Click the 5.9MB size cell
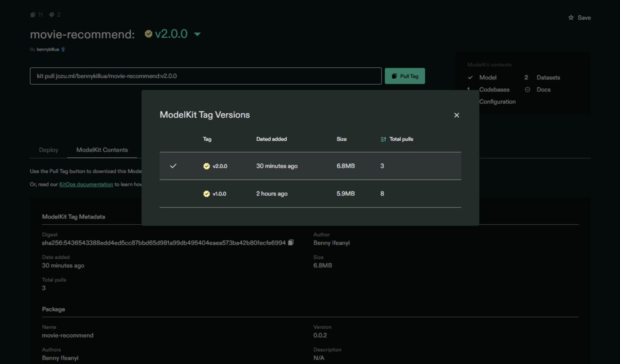 tap(346, 194)
